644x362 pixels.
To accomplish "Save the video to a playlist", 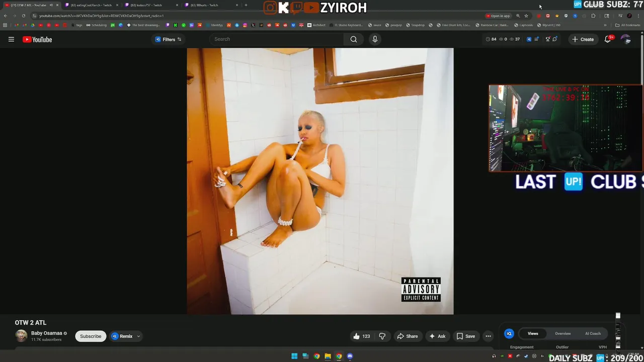I will [465, 336].
